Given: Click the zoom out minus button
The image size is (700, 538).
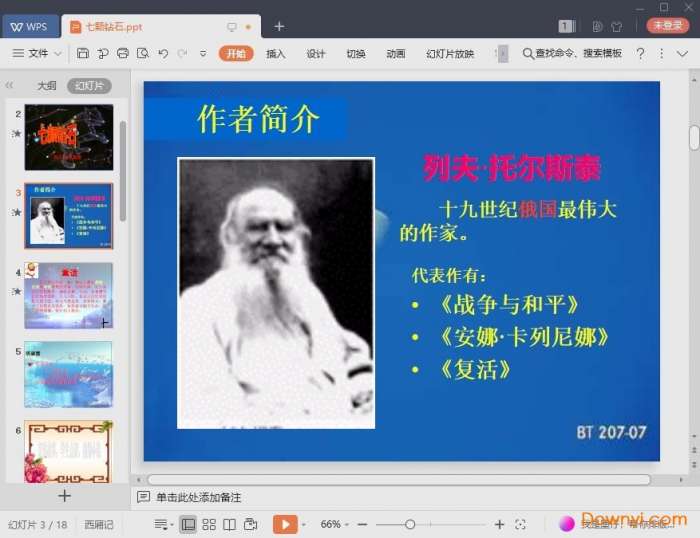Looking at the screenshot, I should [x=362, y=524].
